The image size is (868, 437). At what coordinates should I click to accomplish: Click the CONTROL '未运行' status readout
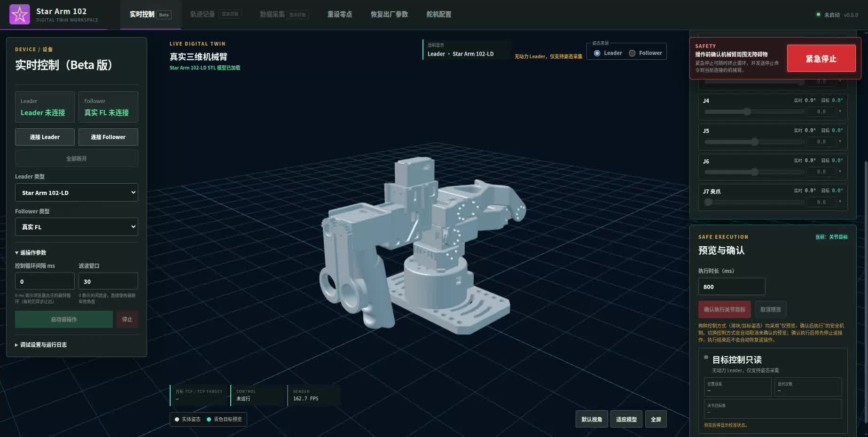pyautogui.click(x=243, y=398)
